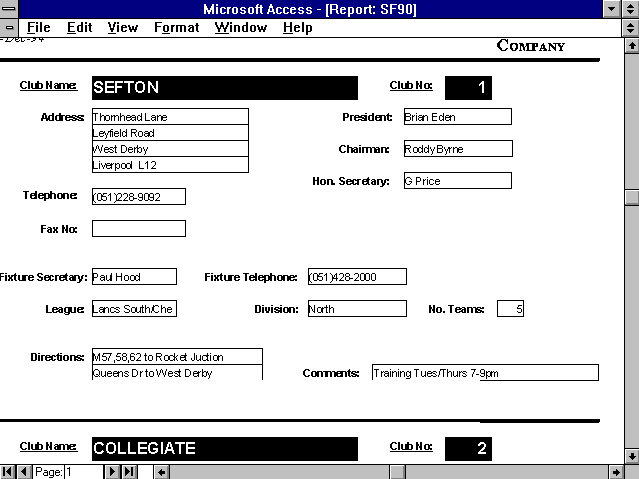Click the vertical scrollbar thumb

(632, 198)
